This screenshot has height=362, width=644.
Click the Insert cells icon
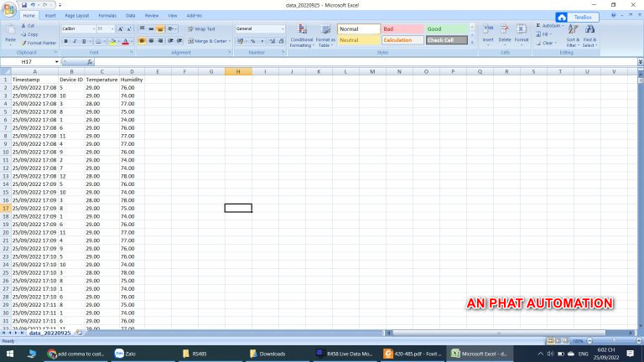488,29
